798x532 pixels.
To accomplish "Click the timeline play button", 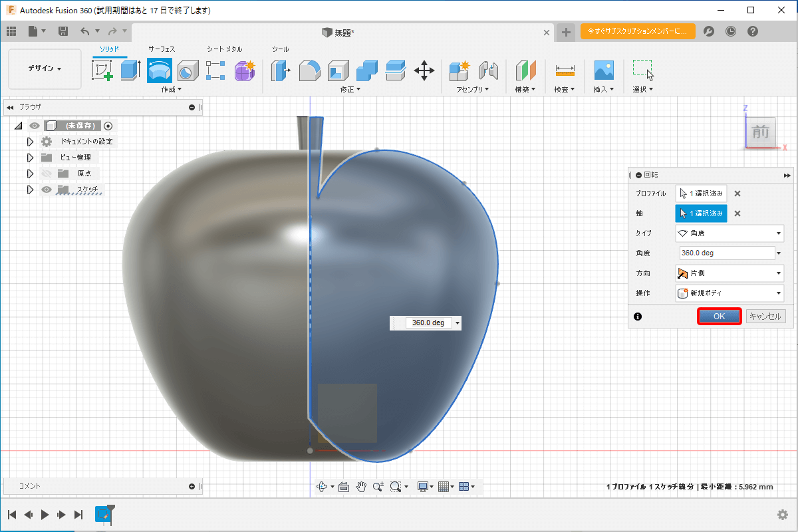I will click(45, 515).
